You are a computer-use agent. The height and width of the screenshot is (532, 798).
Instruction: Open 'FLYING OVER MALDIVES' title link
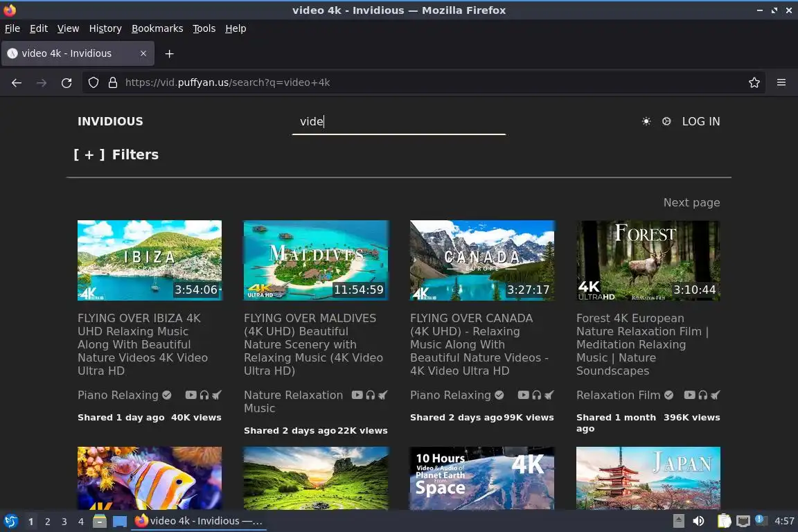click(x=314, y=345)
